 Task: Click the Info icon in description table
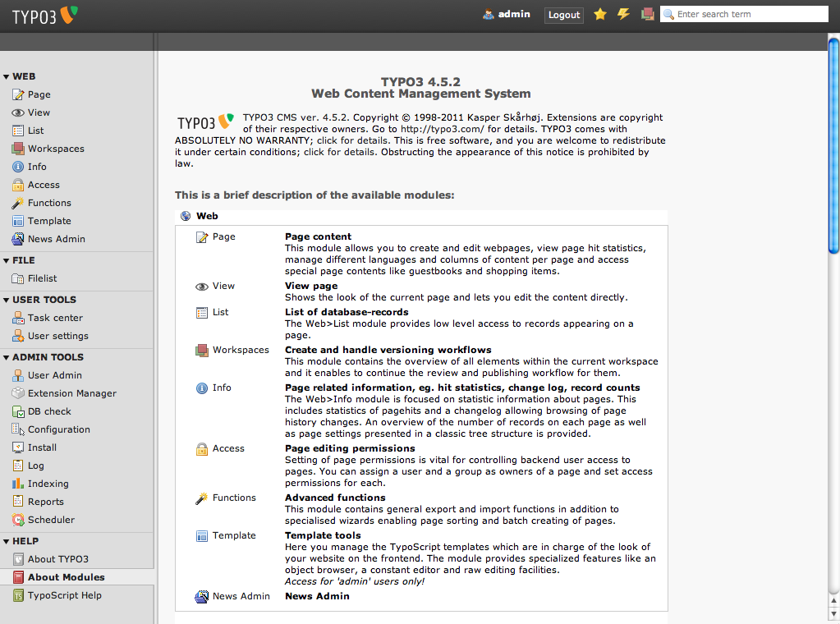click(202, 388)
